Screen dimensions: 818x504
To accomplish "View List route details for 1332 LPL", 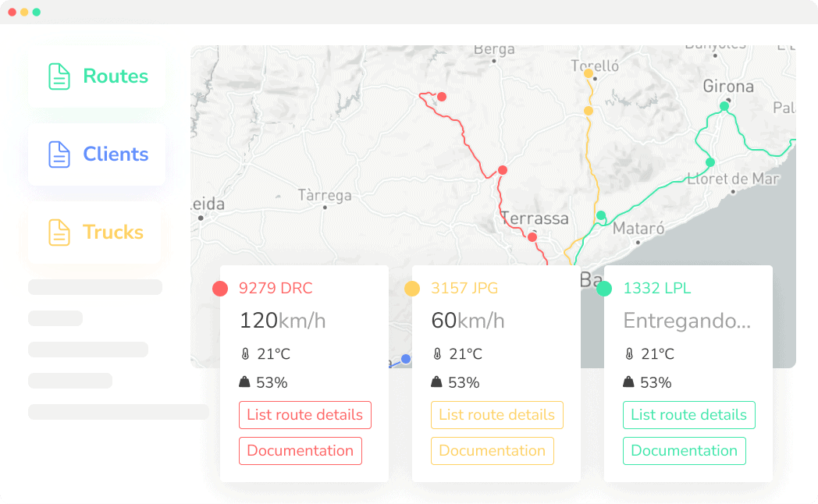I will [688, 415].
